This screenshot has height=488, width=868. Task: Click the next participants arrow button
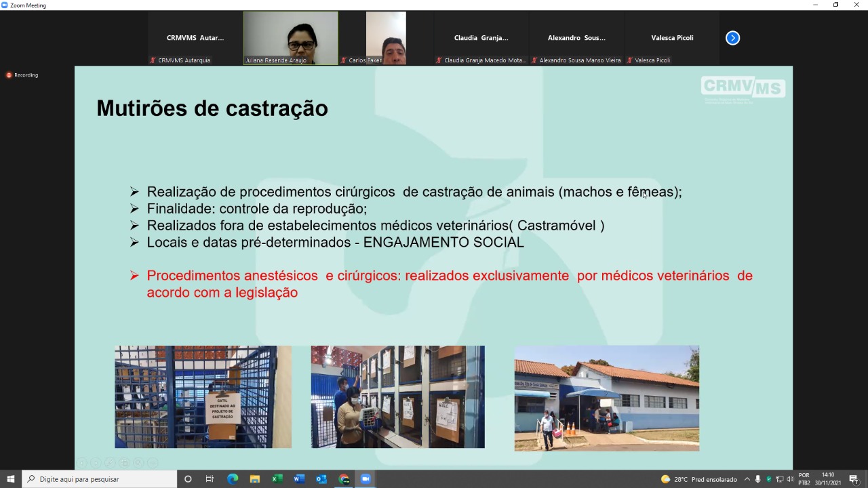tap(732, 38)
